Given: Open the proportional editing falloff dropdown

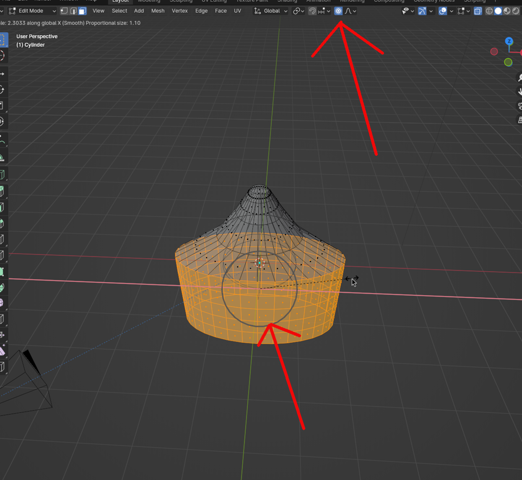Looking at the screenshot, I should click(x=350, y=11).
